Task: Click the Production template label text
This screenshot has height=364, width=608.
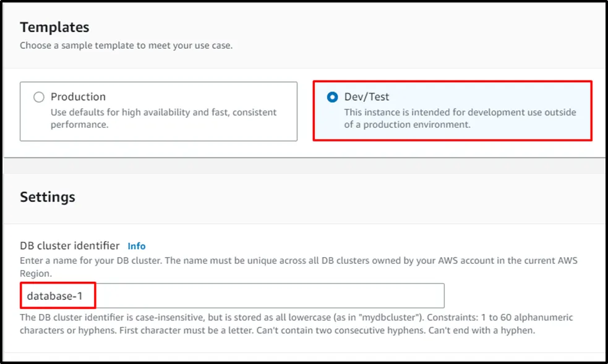Action: tap(78, 97)
